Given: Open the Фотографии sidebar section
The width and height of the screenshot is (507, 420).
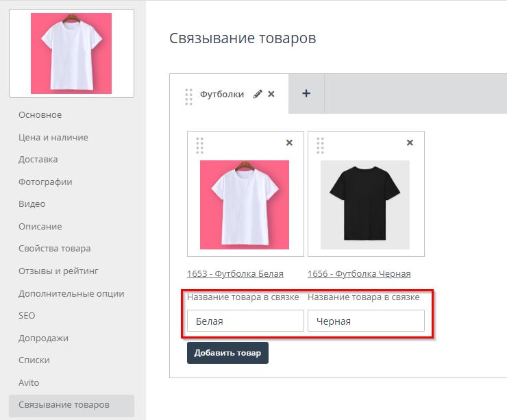Looking at the screenshot, I should coord(45,182).
